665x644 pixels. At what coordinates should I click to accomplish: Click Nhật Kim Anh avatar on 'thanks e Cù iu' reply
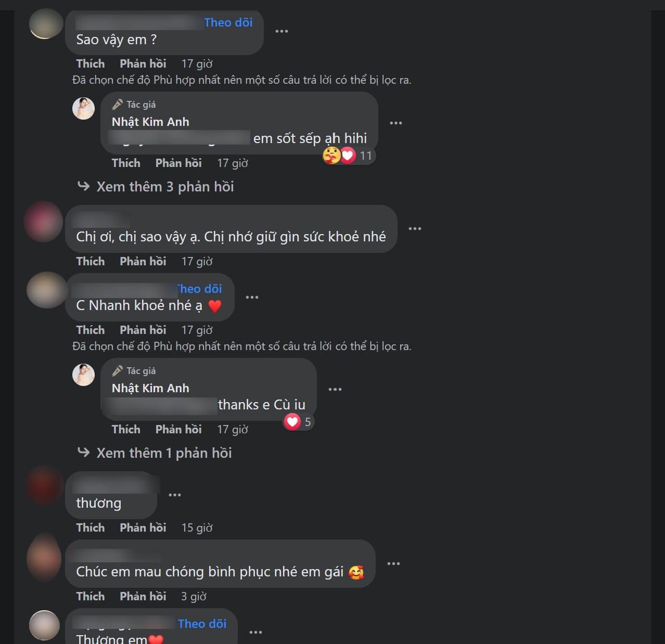pos(83,375)
